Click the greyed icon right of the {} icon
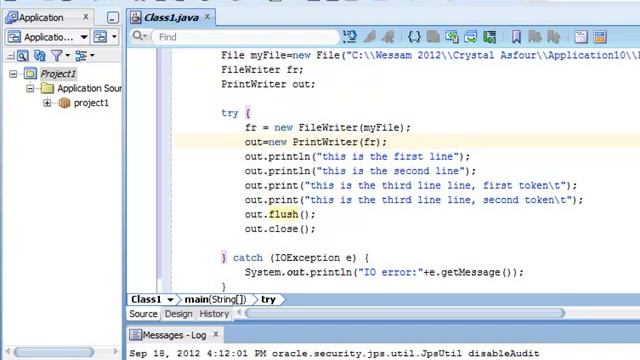Image resolution: width=640 pixels, height=360 pixels. (x=433, y=37)
